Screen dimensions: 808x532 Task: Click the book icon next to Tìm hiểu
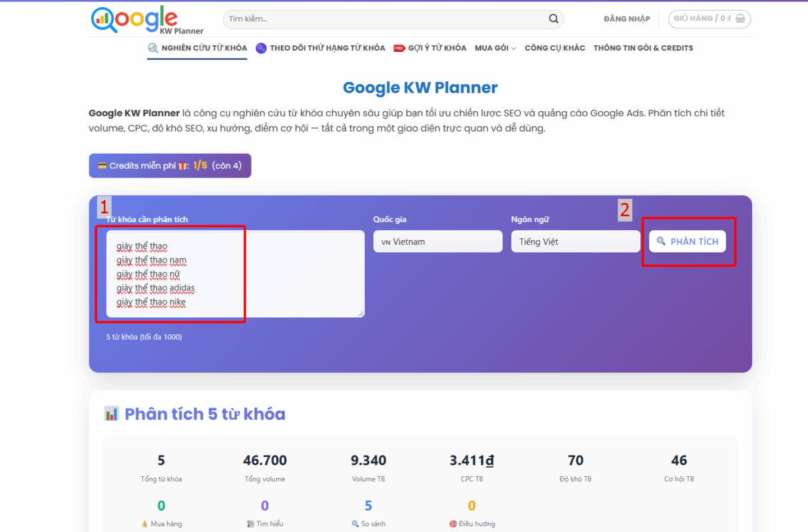[x=250, y=523]
